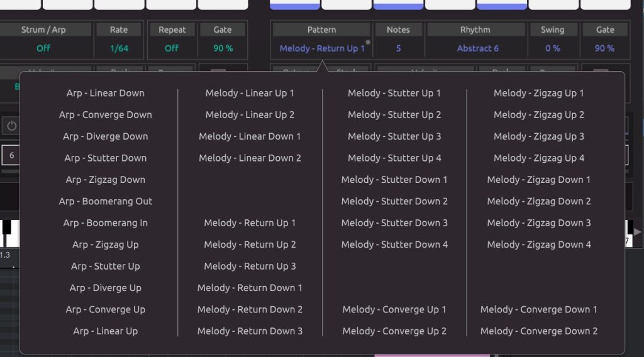Toggle the Repeat Off value

[x=172, y=48]
